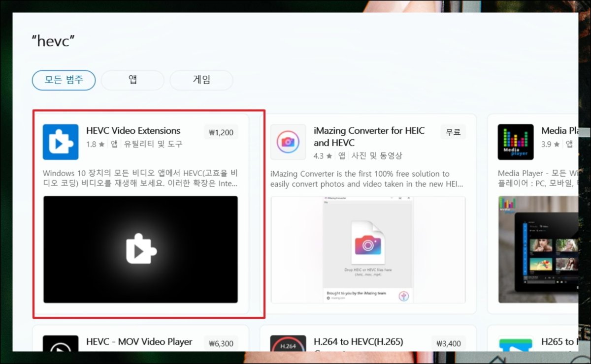The image size is (591, 364).
Task: Click the ₩6,300 price button
Action: [x=221, y=343]
